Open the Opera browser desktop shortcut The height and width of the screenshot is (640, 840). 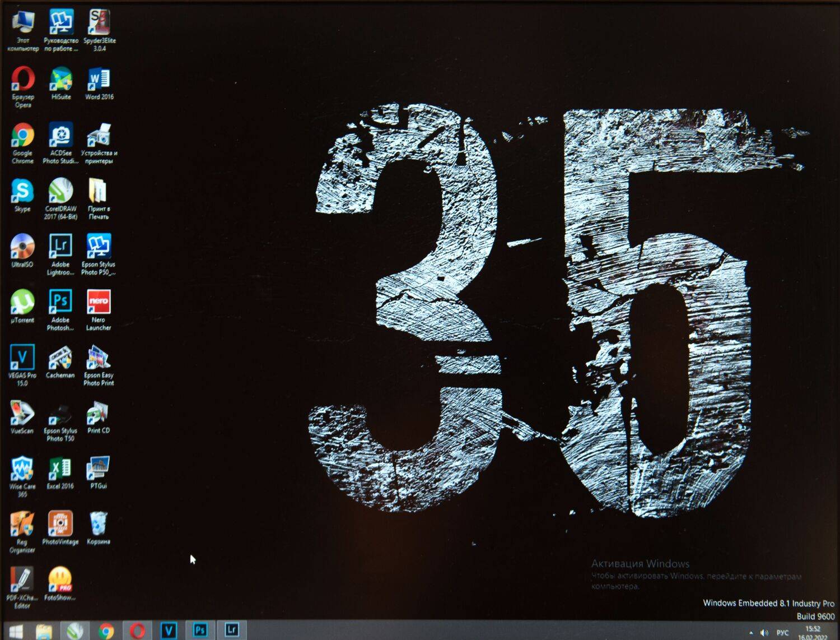[23, 80]
